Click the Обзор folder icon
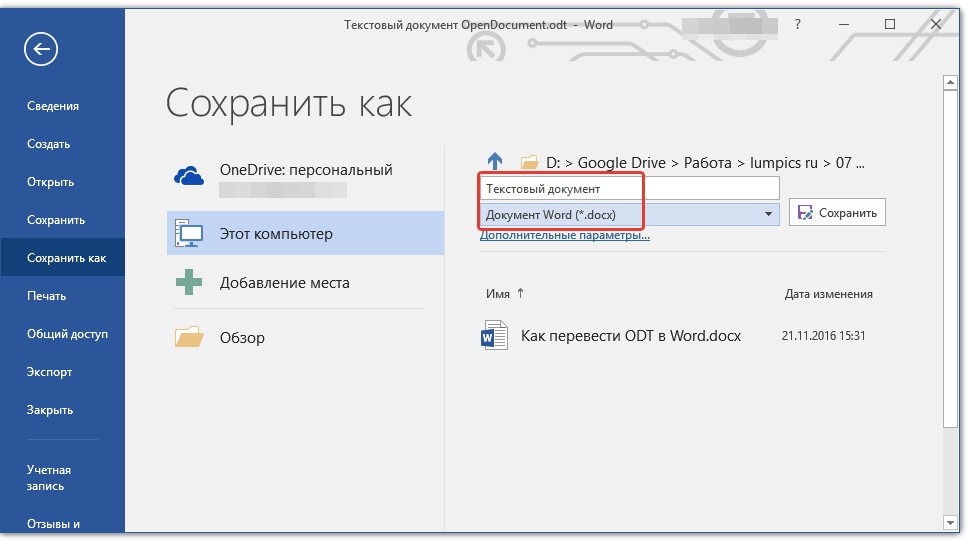968x541 pixels. click(189, 337)
